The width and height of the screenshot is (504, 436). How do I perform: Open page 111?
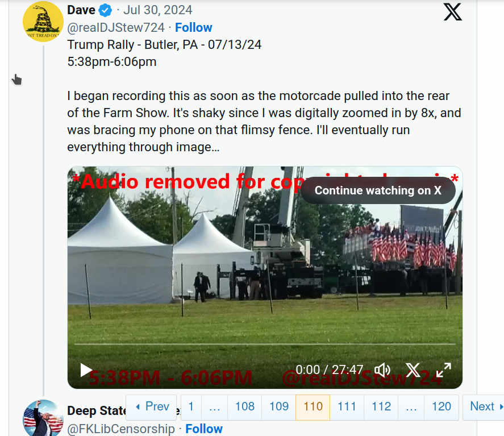pos(347,407)
